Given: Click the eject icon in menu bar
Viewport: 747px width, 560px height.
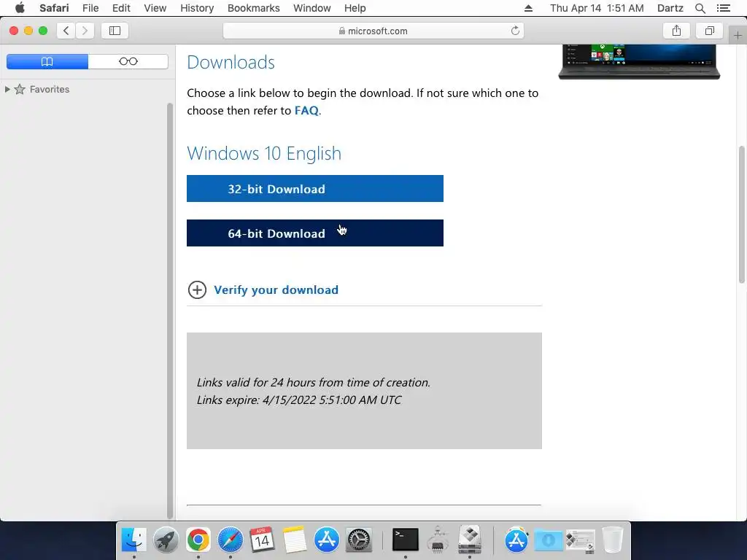Looking at the screenshot, I should [x=528, y=8].
